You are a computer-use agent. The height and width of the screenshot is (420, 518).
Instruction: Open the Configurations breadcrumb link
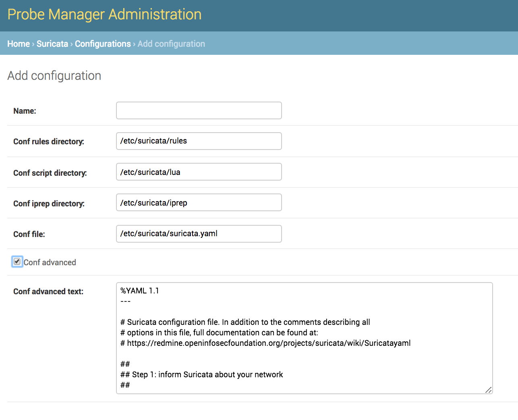[103, 44]
